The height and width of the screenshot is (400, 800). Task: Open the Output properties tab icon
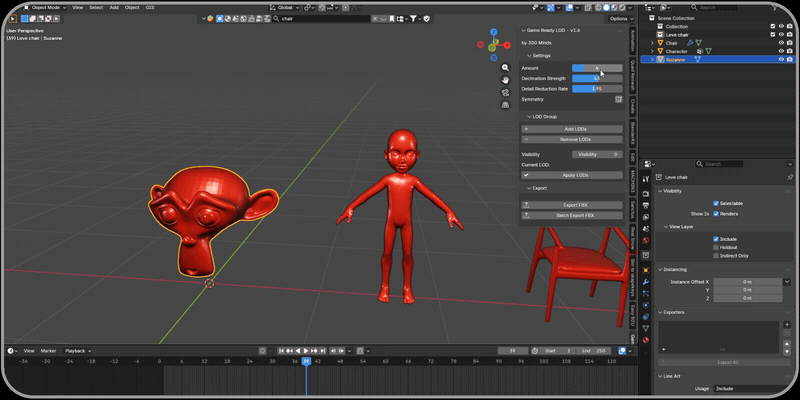[x=646, y=206]
